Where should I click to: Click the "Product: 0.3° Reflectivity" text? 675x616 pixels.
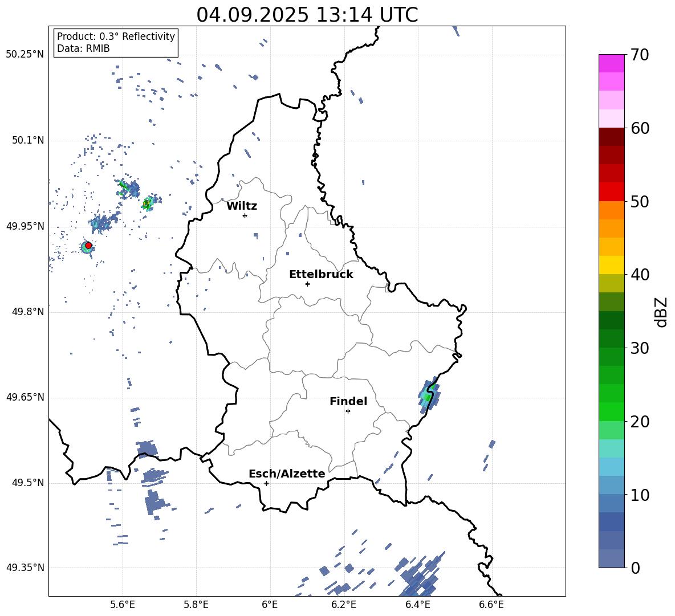(116, 36)
